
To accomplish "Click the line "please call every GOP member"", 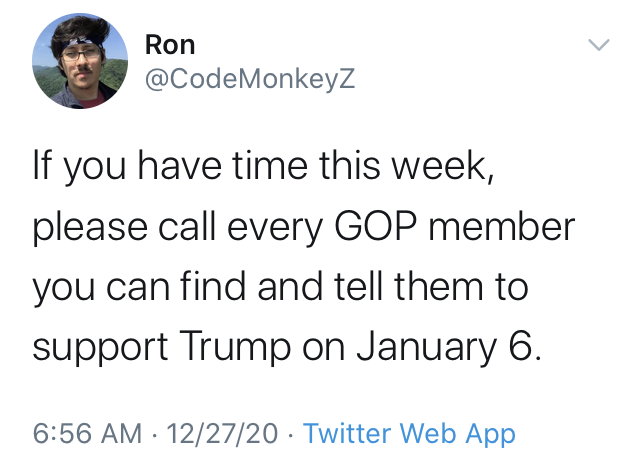I will (x=304, y=227).
